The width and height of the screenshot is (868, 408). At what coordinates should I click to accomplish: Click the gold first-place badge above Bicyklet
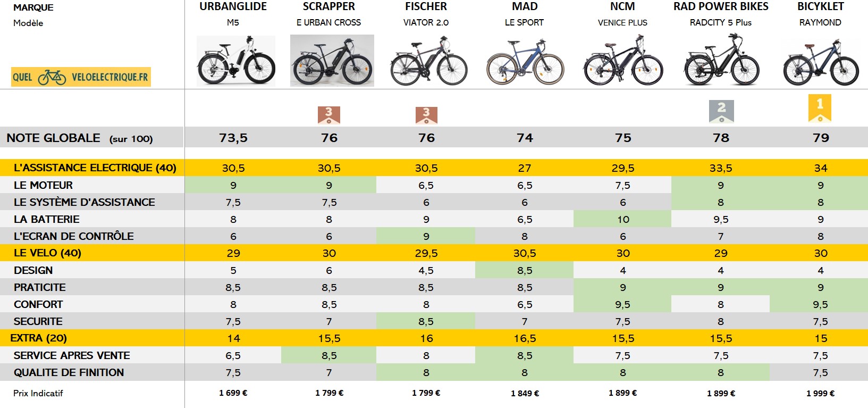click(820, 108)
